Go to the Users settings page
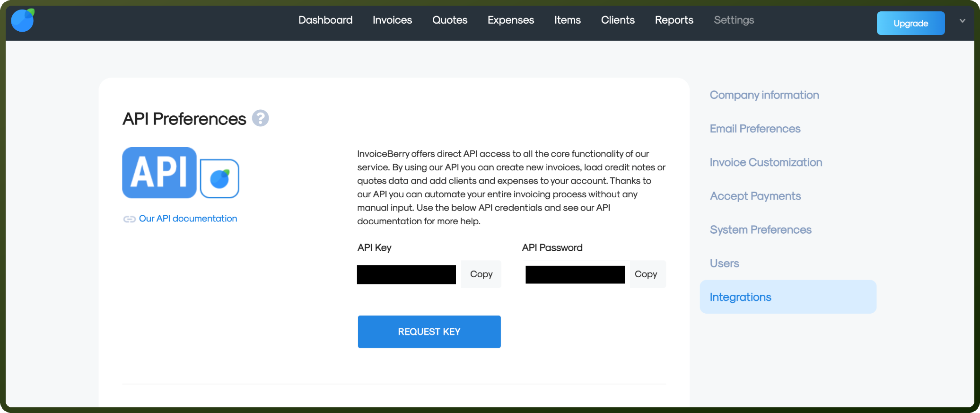 click(725, 263)
